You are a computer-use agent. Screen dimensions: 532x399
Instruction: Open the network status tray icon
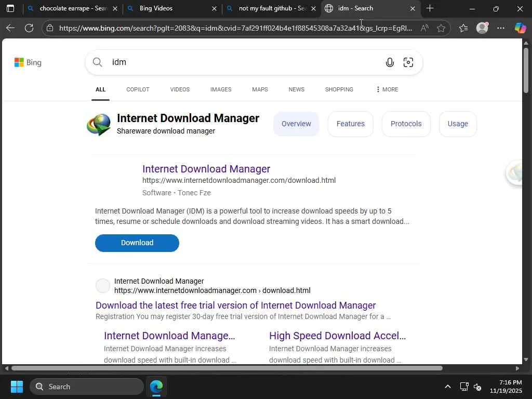click(464, 387)
